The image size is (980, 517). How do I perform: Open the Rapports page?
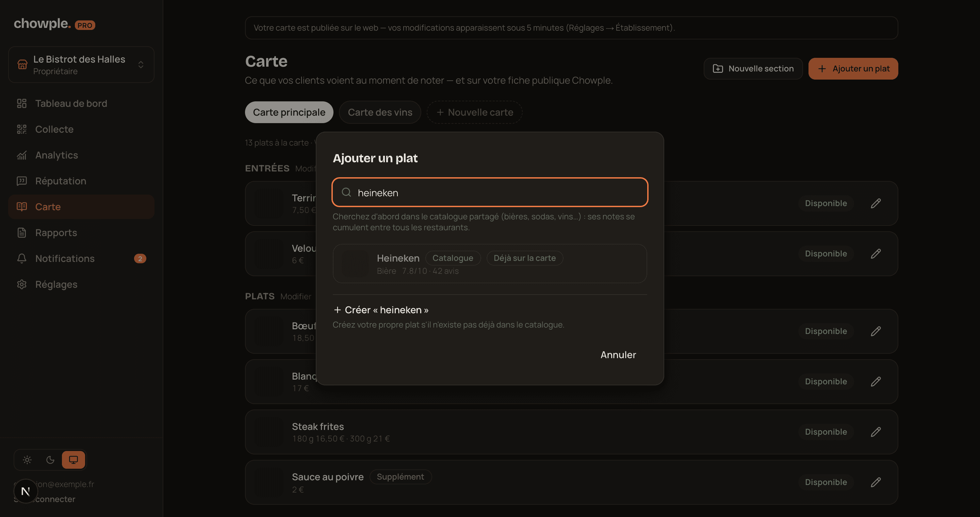[81, 233]
